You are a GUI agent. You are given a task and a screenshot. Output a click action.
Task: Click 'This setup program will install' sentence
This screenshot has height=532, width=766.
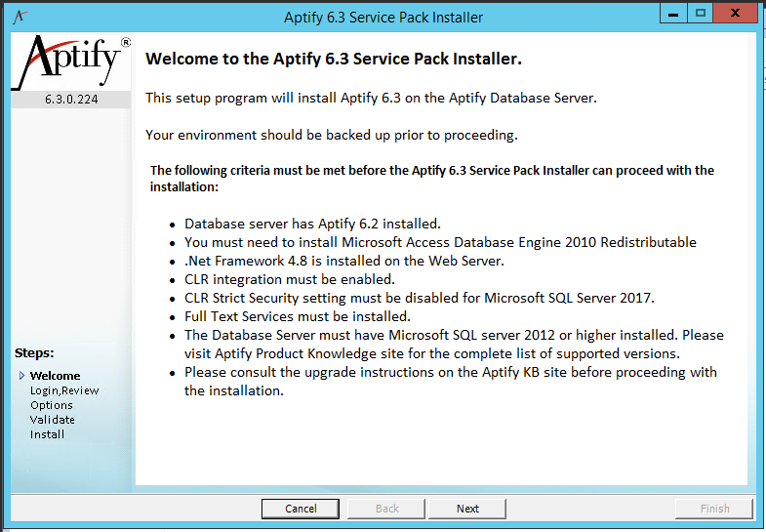point(371,98)
